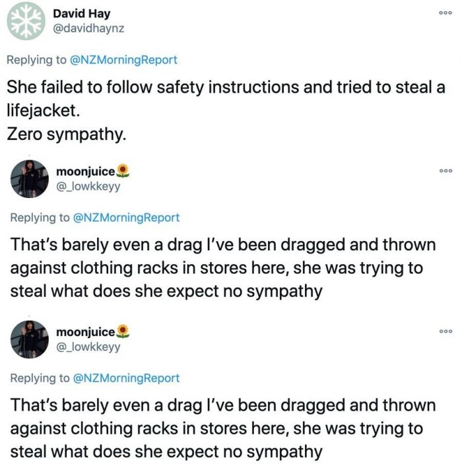Open last moonjuice tweet's profile photo
The height and width of the screenshot is (476, 462).
[30, 339]
